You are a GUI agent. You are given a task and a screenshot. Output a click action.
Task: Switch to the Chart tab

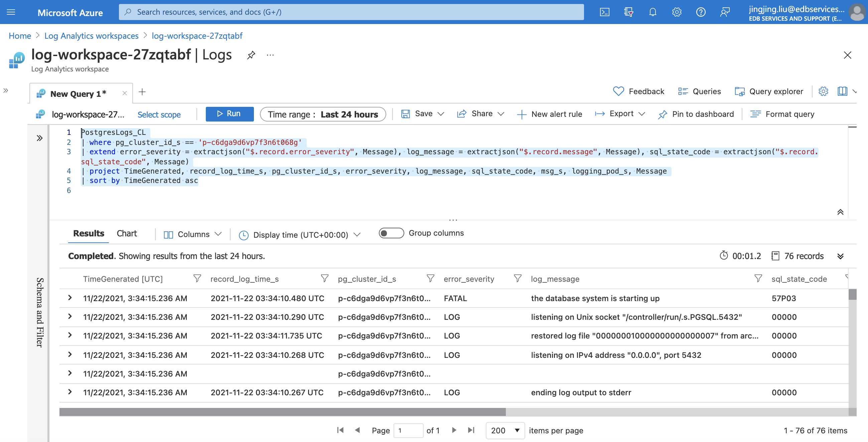click(x=127, y=233)
